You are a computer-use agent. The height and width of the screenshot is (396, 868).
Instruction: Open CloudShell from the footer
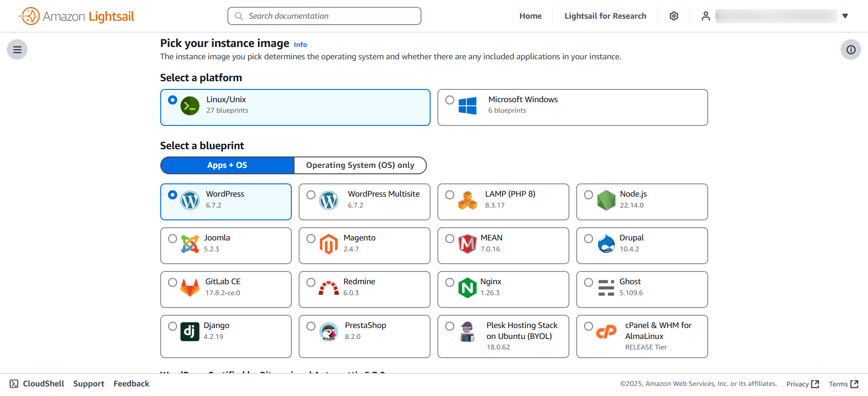tap(37, 384)
